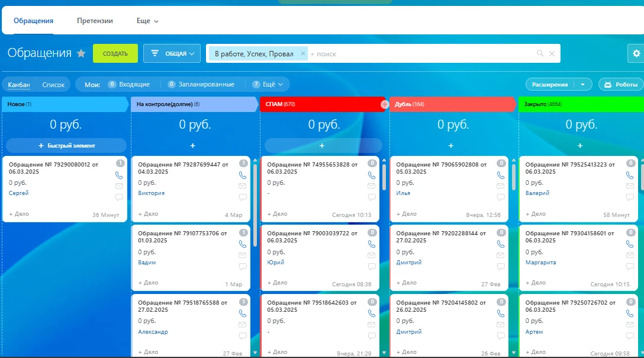Click phone icon on card 79525413223
Screen dimensions: 644x358
630,175
